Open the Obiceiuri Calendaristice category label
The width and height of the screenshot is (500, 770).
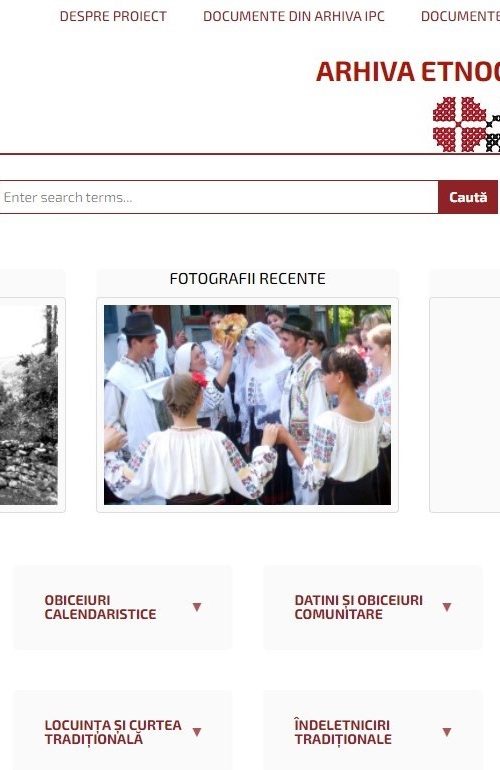click(x=100, y=607)
